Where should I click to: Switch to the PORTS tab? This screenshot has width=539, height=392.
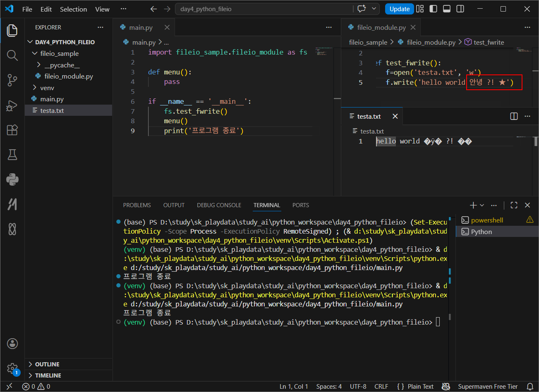[301, 205]
